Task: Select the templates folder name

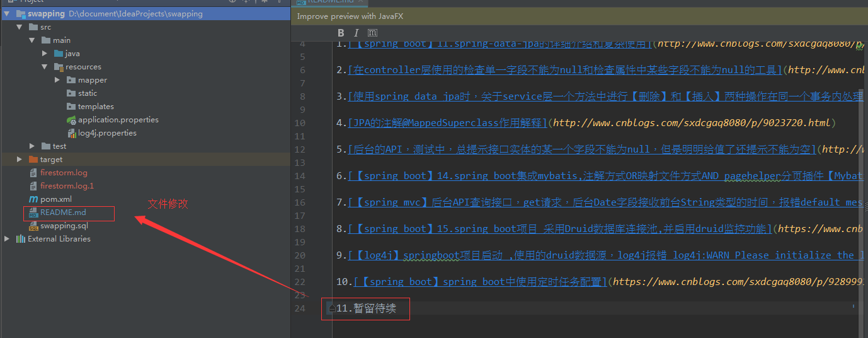Action: point(96,107)
